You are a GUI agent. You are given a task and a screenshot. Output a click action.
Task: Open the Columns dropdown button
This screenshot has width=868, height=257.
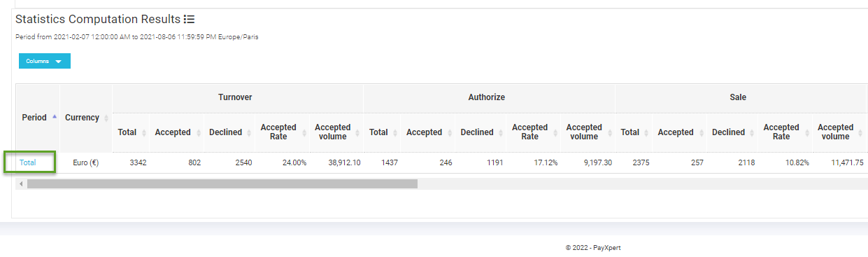(x=45, y=61)
